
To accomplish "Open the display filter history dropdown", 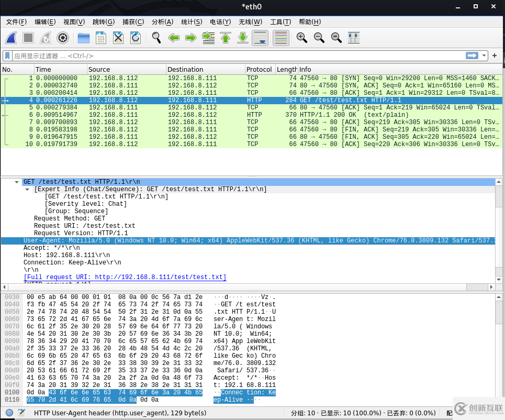I will (x=485, y=56).
